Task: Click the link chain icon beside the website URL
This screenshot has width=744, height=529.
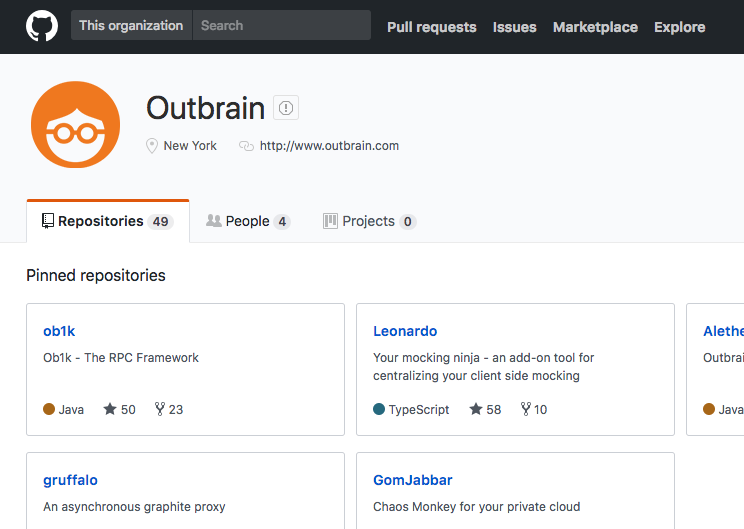Action: pyautogui.click(x=246, y=146)
